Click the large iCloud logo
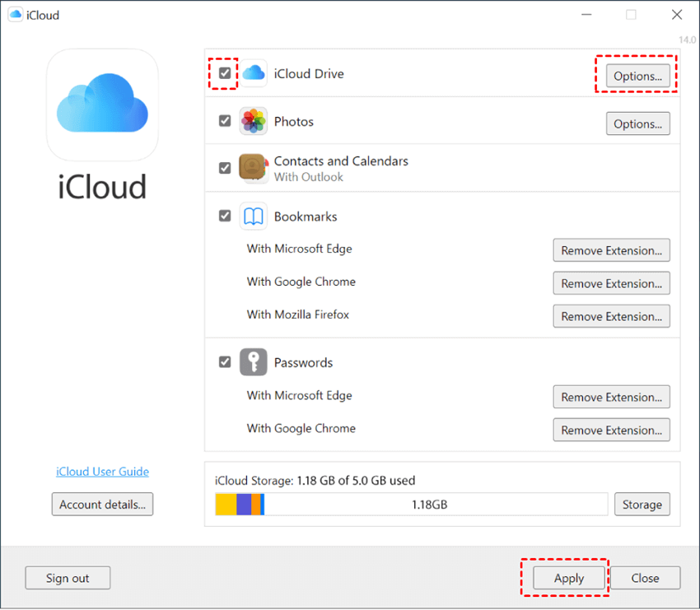The height and width of the screenshot is (610, 700). click(x=102, y=105)
